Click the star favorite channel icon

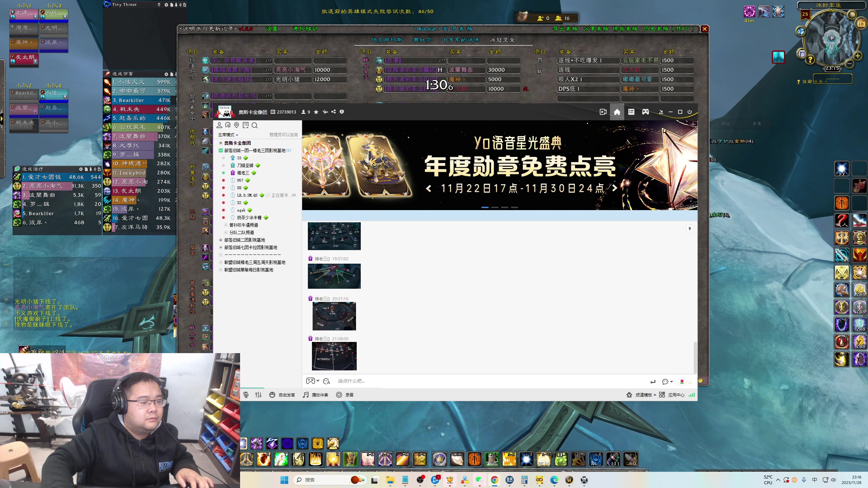pyautogui.click(x=316, y=112)
